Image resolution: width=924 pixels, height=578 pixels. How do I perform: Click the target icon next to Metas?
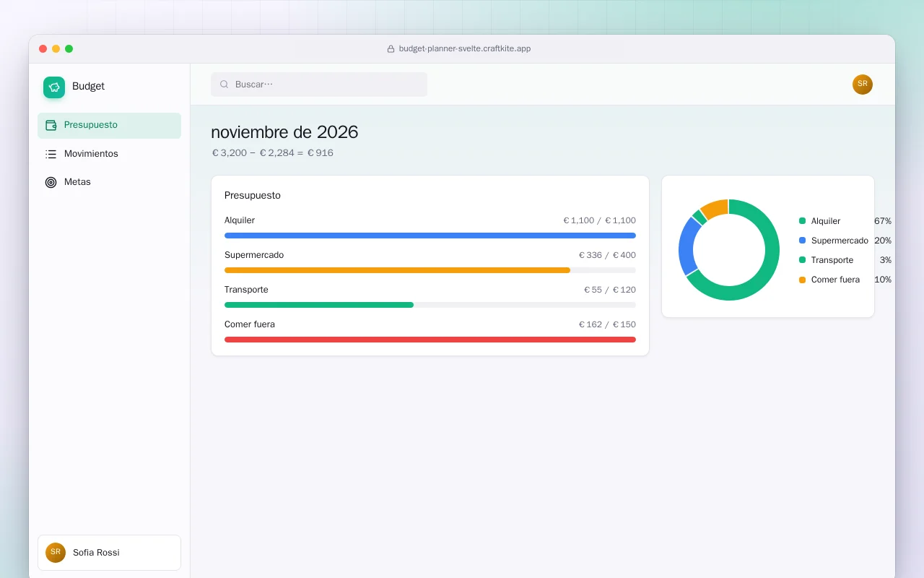pyautogui.click(x=51, y=182)
